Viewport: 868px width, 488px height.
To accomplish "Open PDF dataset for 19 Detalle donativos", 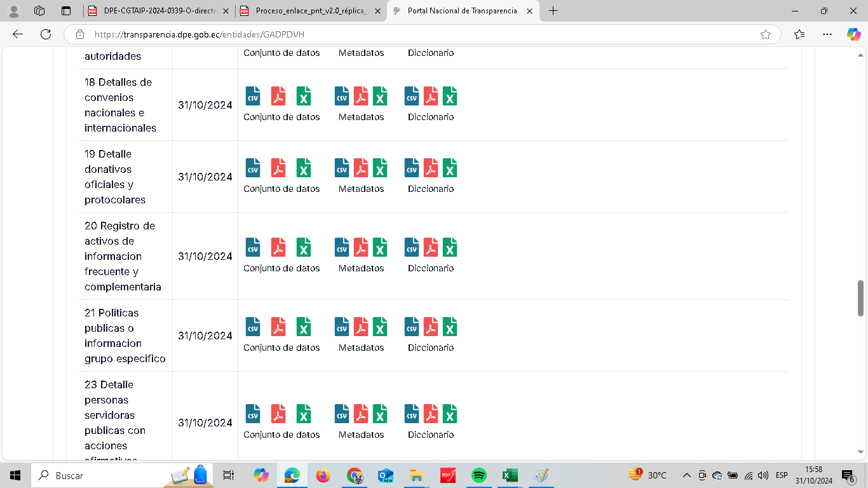I will (278, 168).
